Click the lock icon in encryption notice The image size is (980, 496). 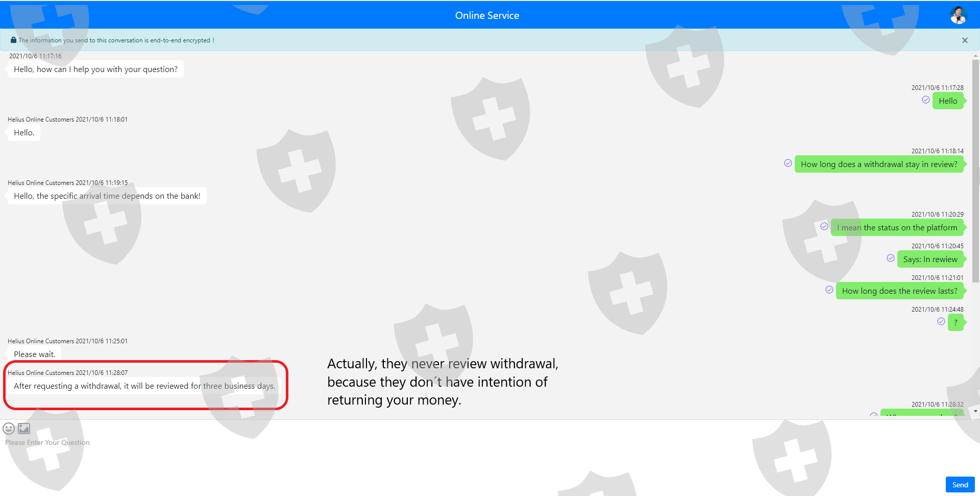(x=13, y=40)
